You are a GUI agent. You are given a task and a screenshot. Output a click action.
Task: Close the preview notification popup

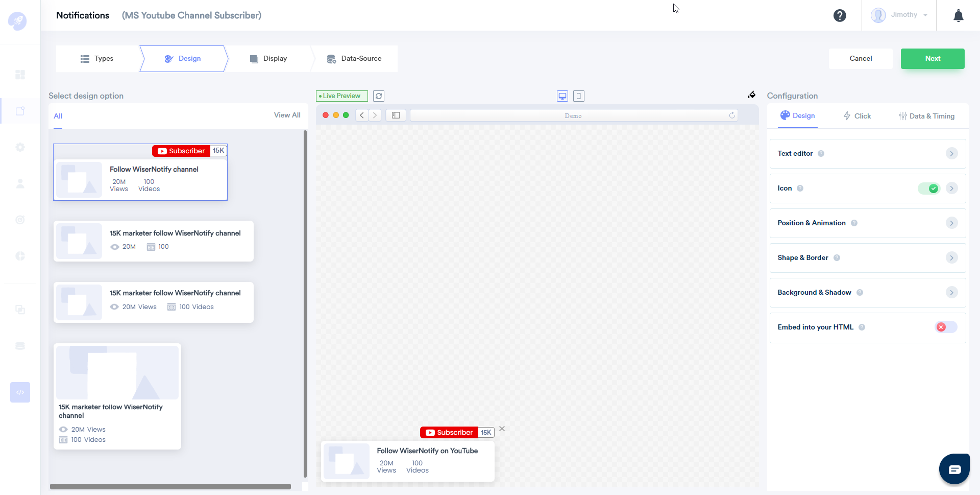pyautogui.click(x=502, y=429)
